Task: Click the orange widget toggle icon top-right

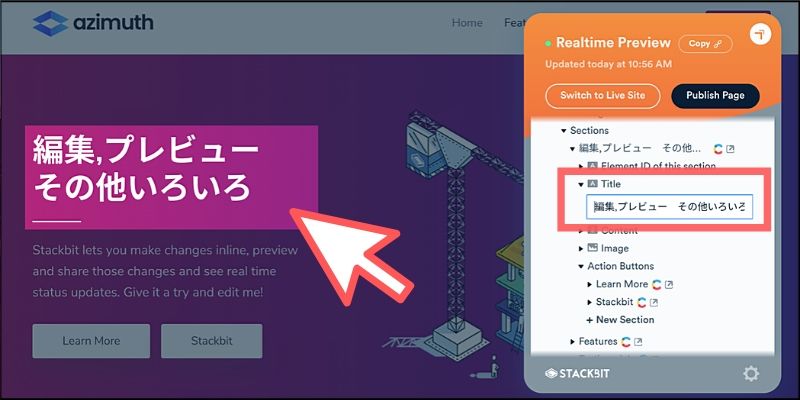Action: point(760,35)
